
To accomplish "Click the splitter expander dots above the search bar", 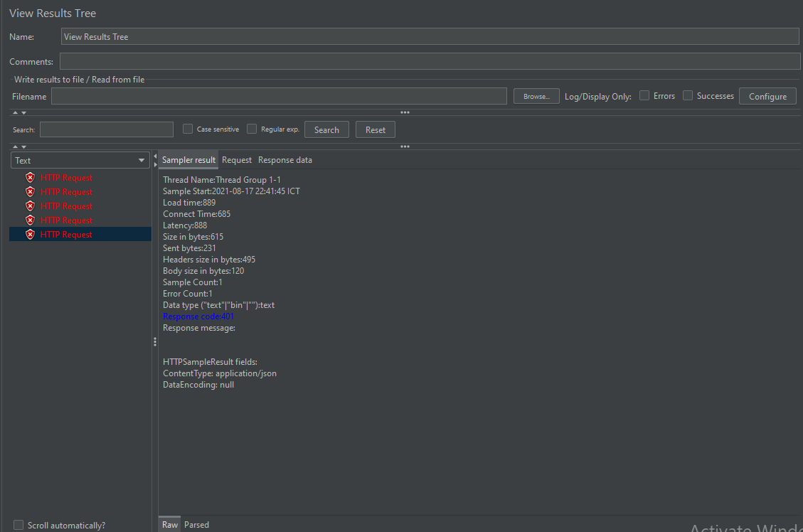I will [404, 112].
